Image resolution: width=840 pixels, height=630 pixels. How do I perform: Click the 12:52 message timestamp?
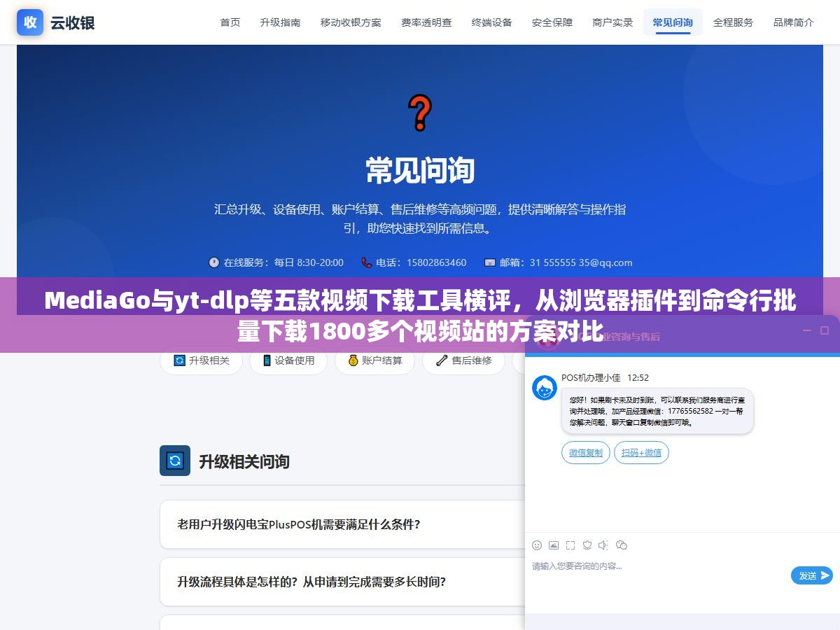(x=638, y=377)
